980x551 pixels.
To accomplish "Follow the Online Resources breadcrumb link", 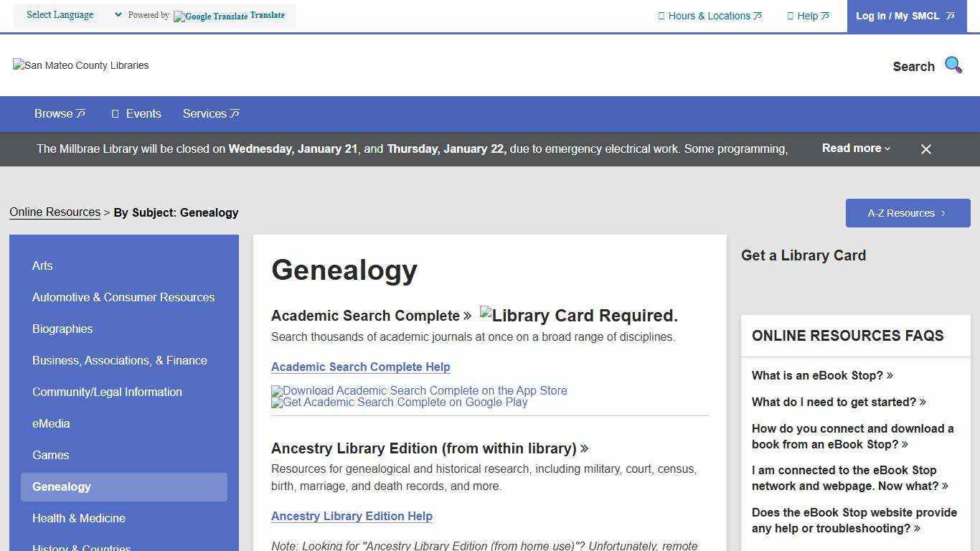I will point(55,212).
